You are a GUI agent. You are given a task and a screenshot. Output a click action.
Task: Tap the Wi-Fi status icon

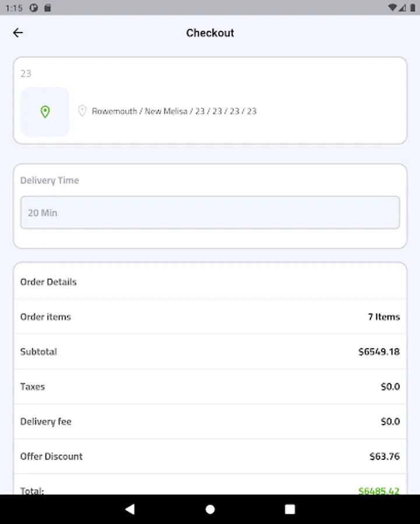tap(393, 8)
